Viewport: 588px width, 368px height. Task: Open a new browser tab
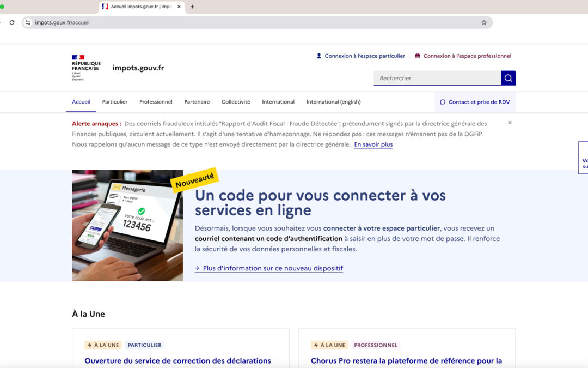coord(192,7)
